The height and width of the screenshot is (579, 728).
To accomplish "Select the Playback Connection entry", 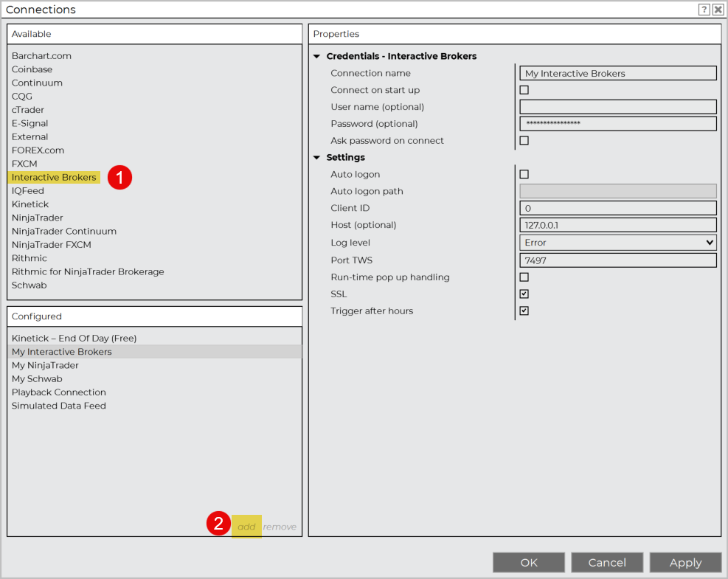I will tap(58, 392).
